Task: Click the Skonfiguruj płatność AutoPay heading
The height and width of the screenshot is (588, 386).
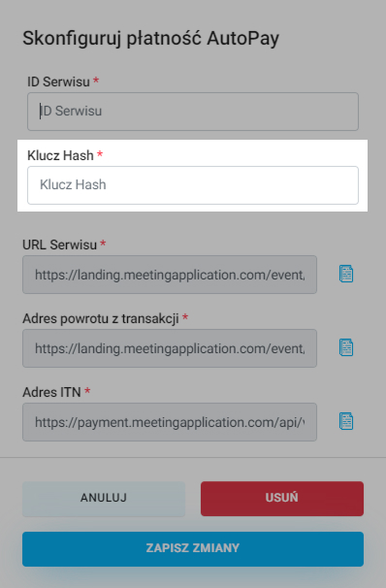Action: tap(150, 38)
